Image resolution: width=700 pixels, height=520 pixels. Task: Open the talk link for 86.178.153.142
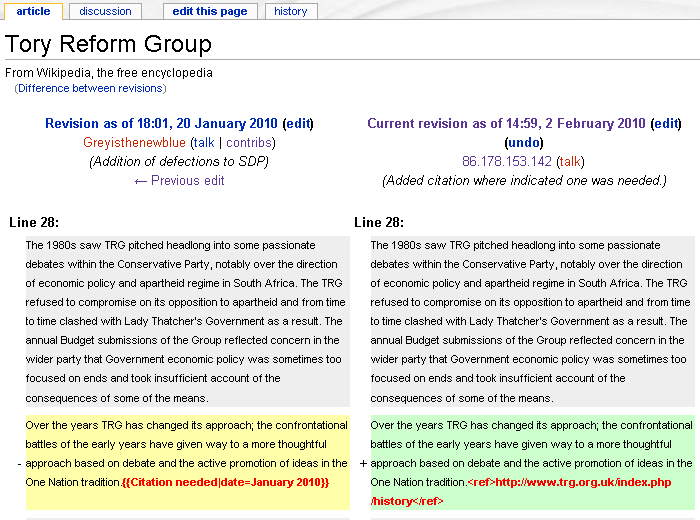[570, 162]
